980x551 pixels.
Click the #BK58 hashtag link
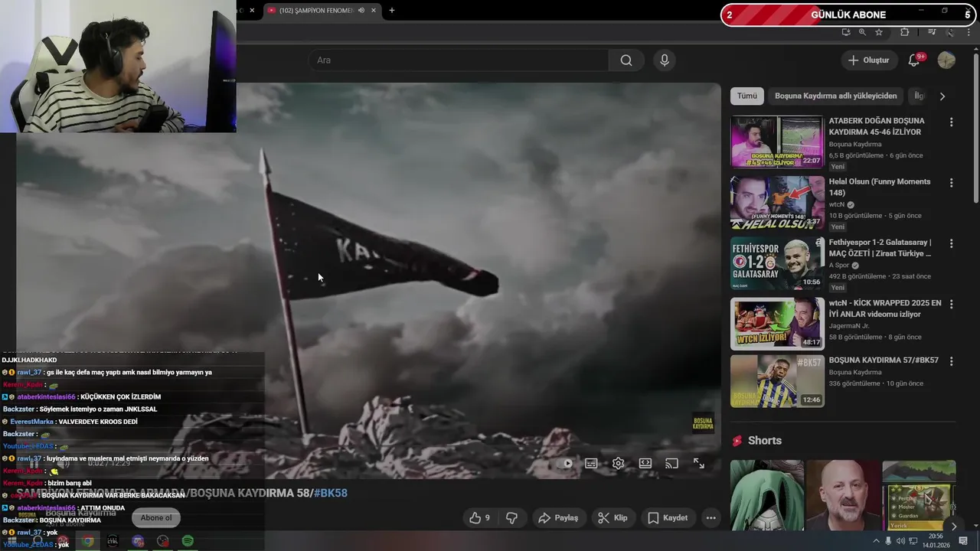(331, 494)
